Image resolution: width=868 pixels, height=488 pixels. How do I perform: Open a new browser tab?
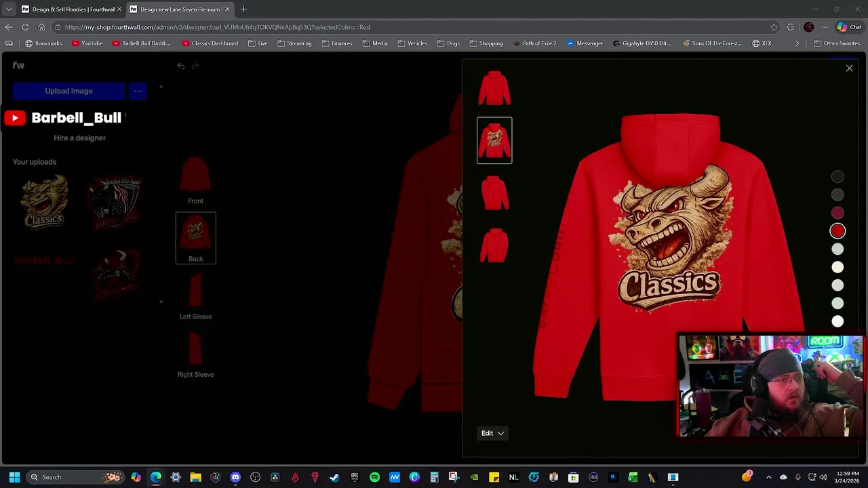pyautogui.click(x=243, y=9)
